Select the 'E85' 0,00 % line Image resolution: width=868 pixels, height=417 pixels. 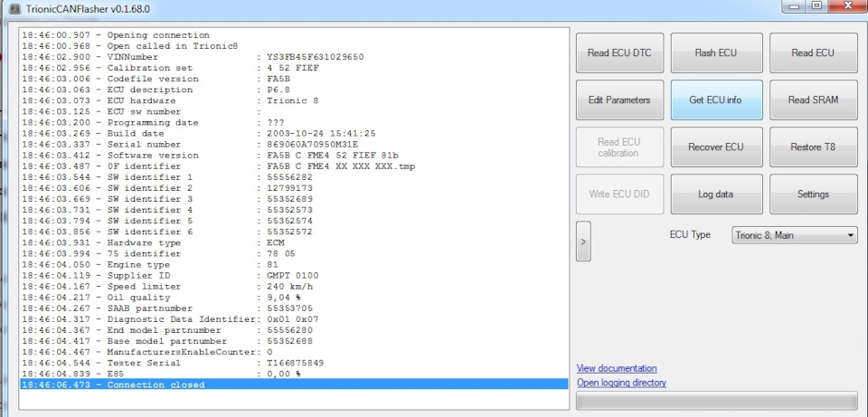294,374
